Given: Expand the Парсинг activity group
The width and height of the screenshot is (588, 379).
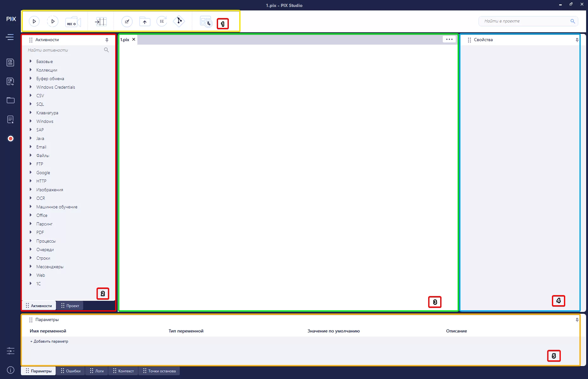Looking at the screenshot, I should coord(31,224).
